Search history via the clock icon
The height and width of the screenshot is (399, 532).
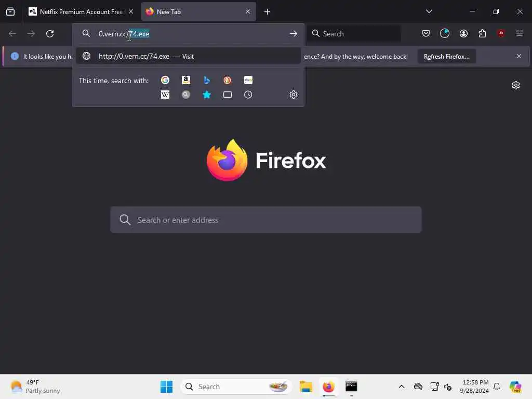[248, 95]
